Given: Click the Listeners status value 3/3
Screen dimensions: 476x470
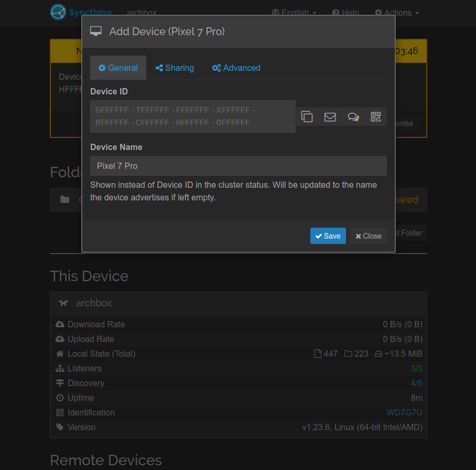Looking at the screenshot, I should click(416, 368).
